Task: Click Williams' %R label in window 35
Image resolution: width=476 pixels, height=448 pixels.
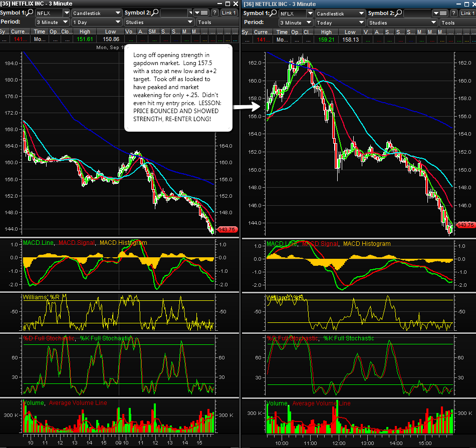Action: 41,297
